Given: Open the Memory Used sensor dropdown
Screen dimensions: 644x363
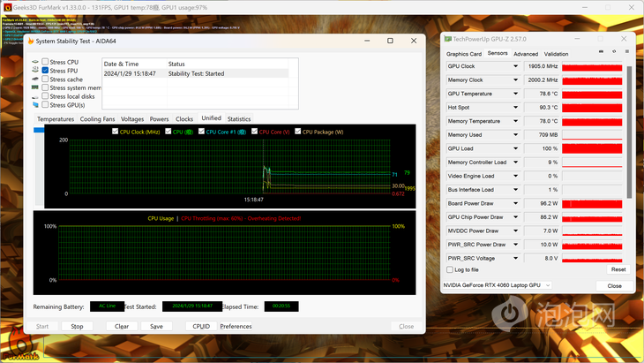Looking at the screenshot, I should coord(515,135).
